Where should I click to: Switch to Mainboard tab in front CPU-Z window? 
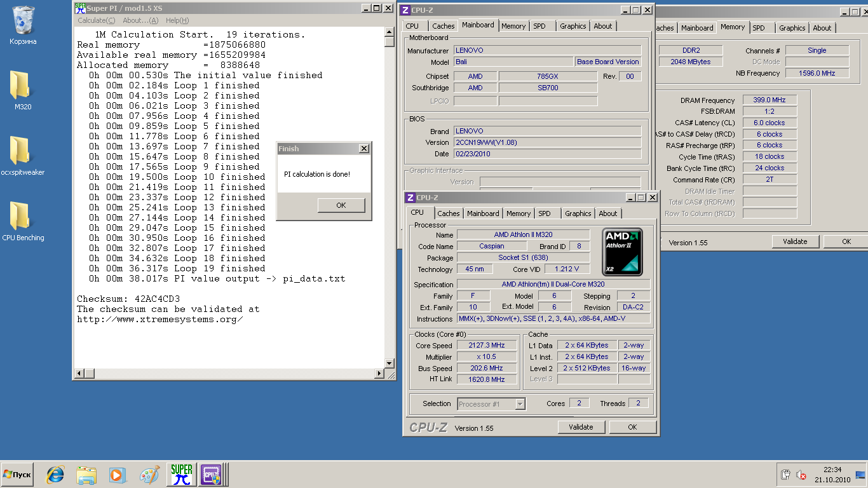[x=483, y=213]
